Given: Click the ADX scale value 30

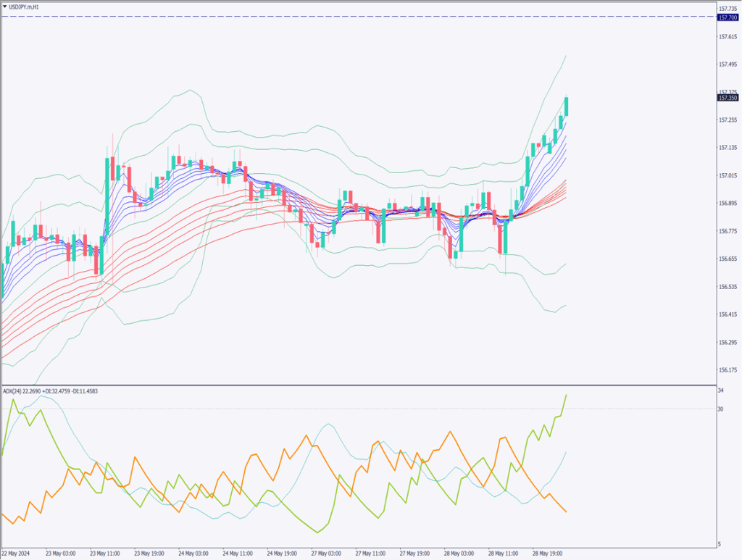Looking at the screenshot, I should click(721, 409).
